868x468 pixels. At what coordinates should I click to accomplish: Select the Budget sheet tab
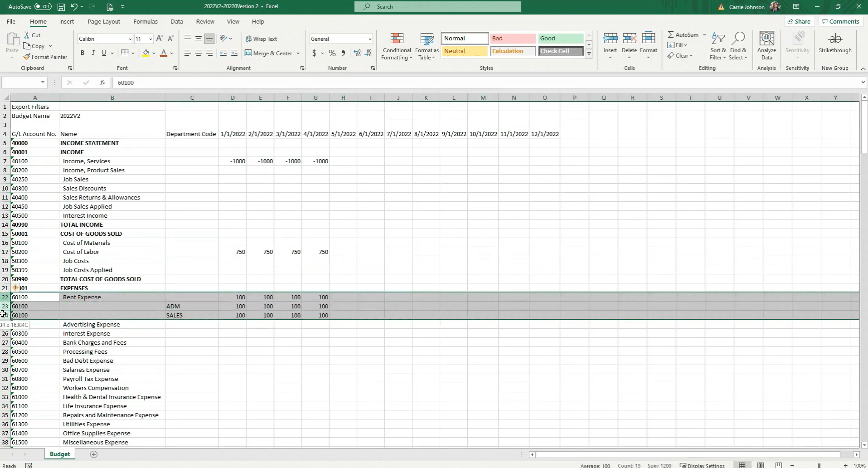tap(60, 454)
